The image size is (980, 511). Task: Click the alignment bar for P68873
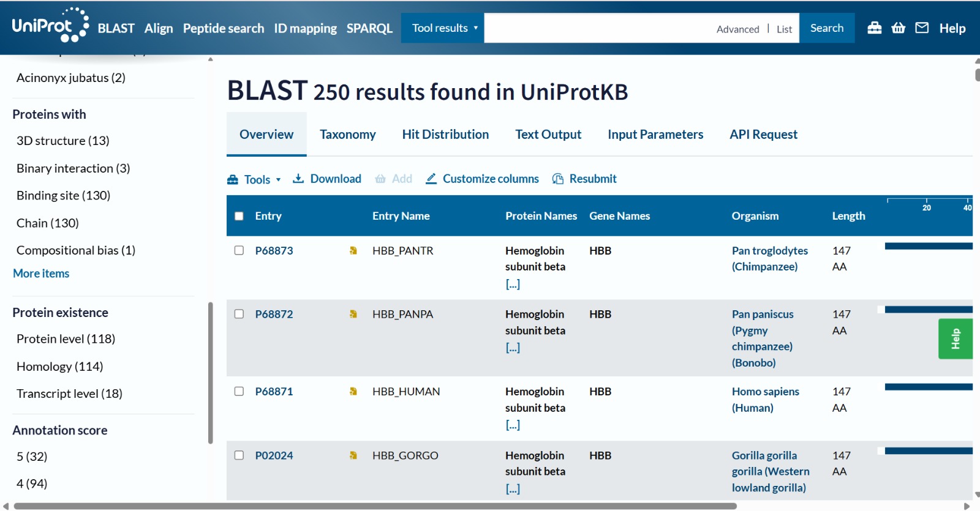[x=928, y=246]
